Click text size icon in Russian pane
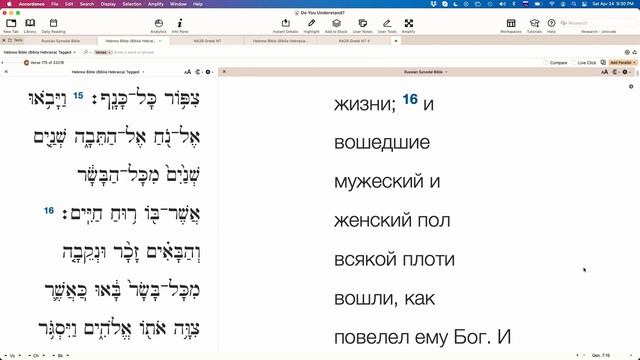The width and height of the screenshot is (640, 360). tap(604, 72)
